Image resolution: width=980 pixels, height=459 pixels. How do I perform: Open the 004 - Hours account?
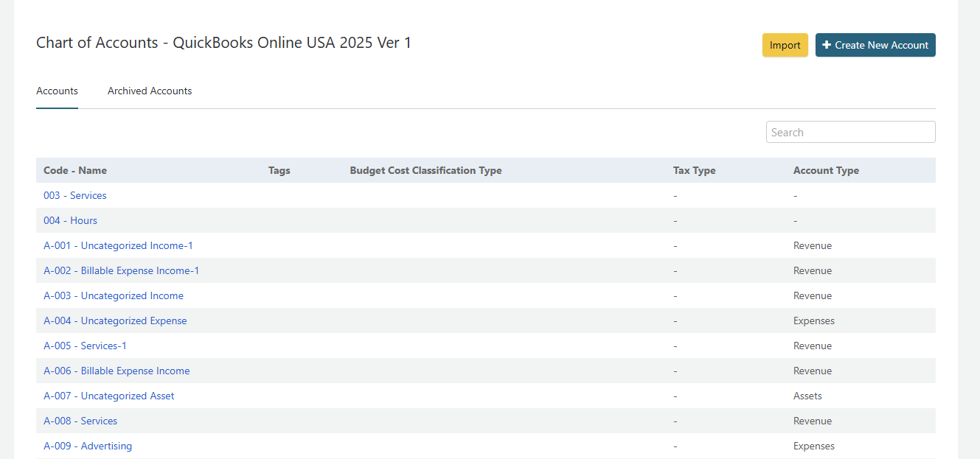[x=70, y=220]
